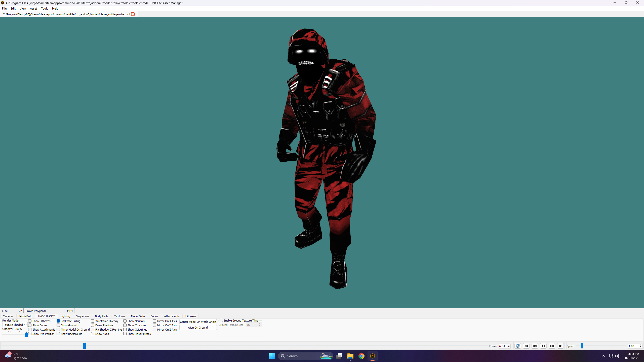Open the Attachments tab
The width and height of the screenshot is (644, 362).
(172, 316)
